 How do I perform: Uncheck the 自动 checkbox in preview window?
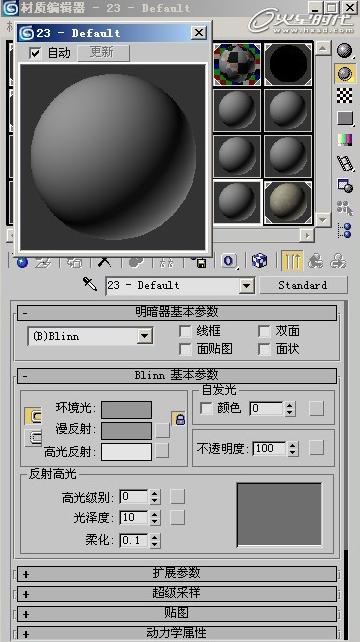(36, 53)
